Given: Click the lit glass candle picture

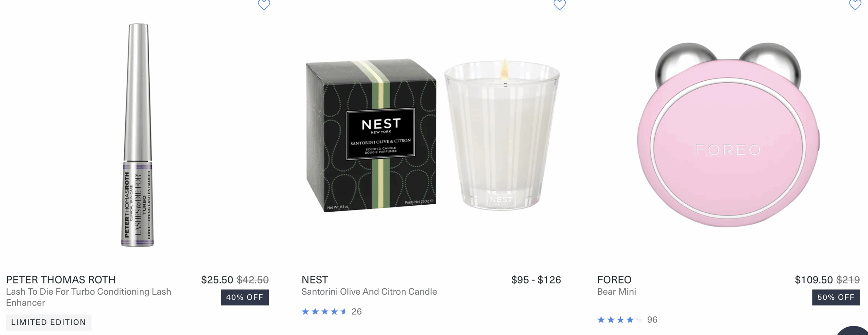Looking at the screenshot, I should coord(502,134).
